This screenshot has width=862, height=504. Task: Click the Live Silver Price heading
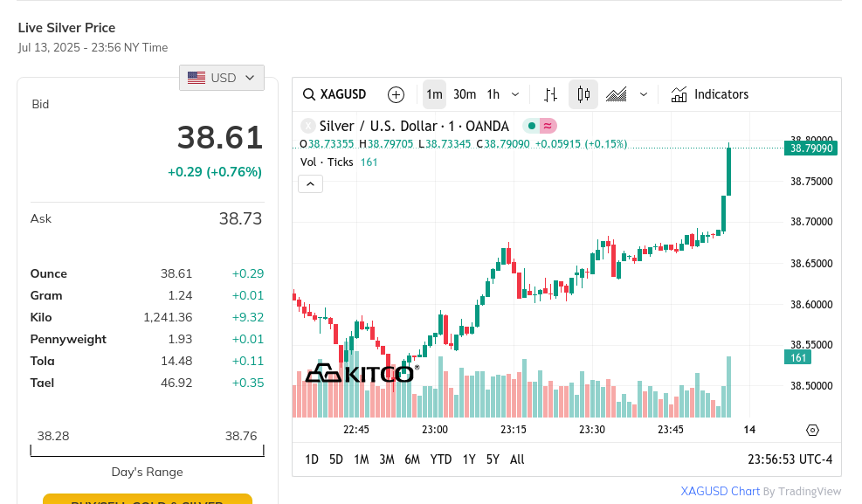tap(66, 28)
